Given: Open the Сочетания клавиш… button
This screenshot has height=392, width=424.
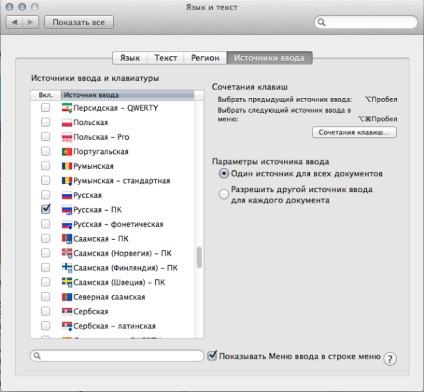Looking at the screenshot, I should click(x=354, y=132).
